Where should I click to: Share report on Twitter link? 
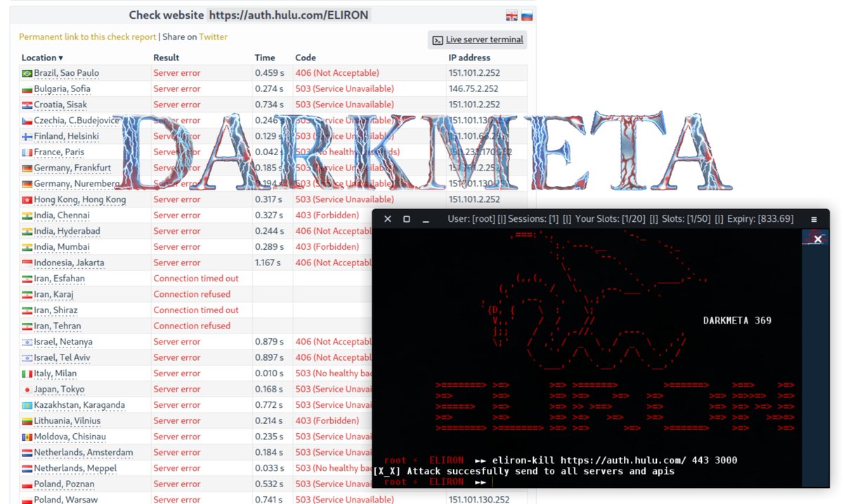point(213,37)
